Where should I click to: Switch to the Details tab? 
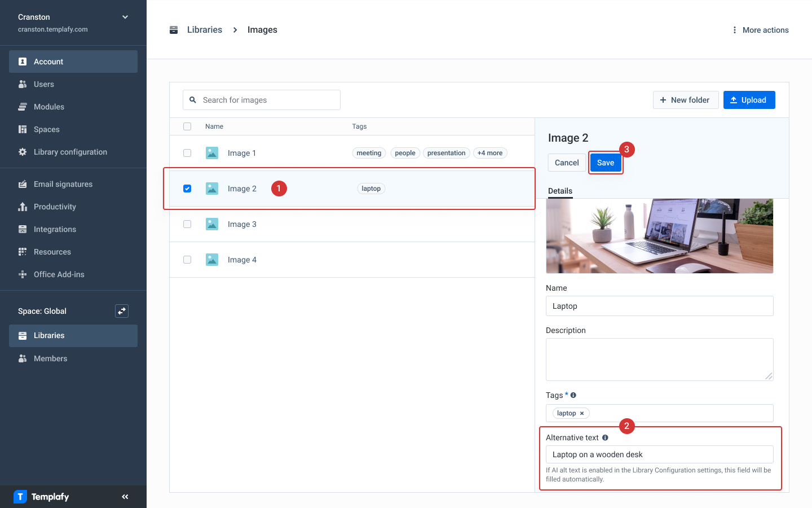(x=560, y=191)
